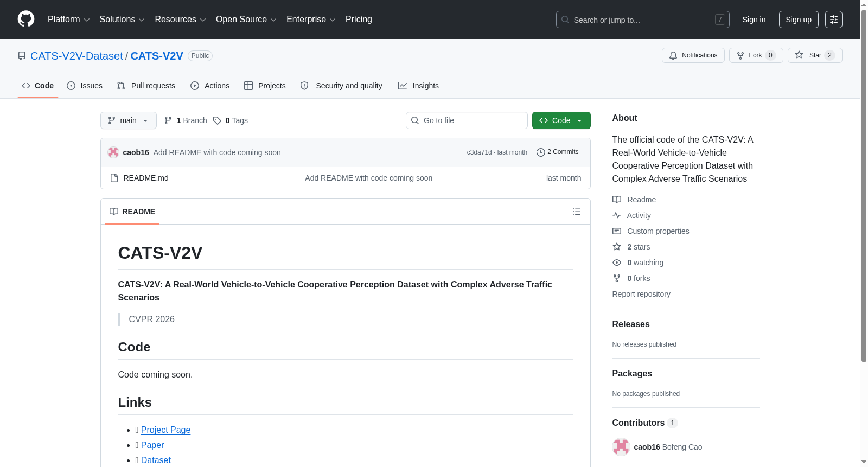Click the README.md file icon
Viewport: 868px width, 467px height.
click(x=114, y=178)
